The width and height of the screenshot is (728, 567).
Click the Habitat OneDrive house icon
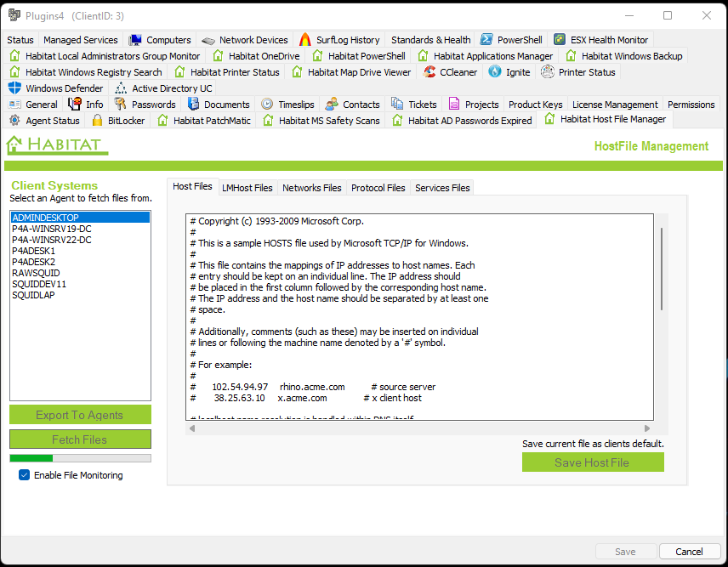[x=218, y=55]
